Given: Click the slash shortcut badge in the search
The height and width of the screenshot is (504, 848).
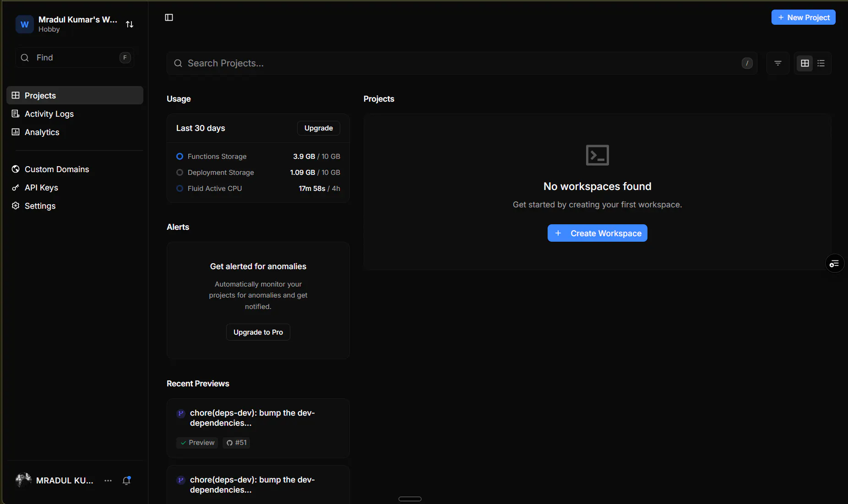Looking at the screenshot, I should coord(747,63).
